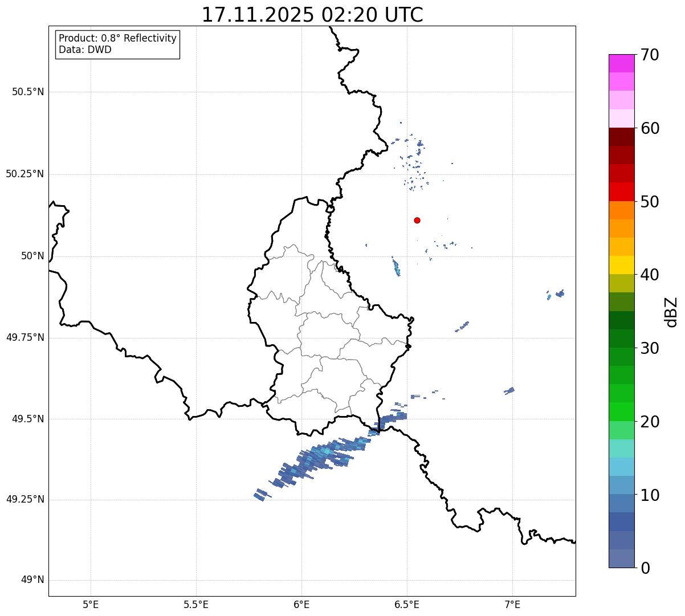Screen dimensions: 685x616
Task: Select the turquoise colorbar segment below 20
Action: point(621,448)
